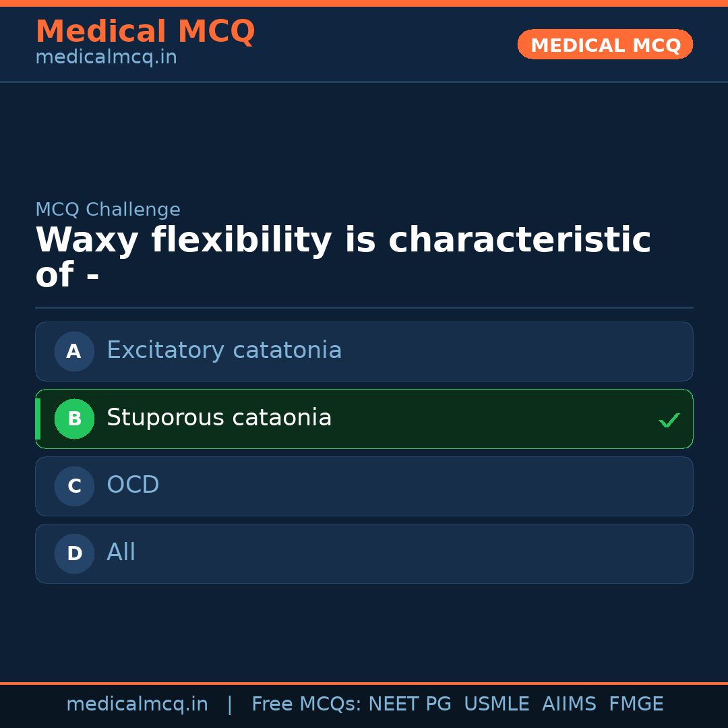Click "FMGE" in the footer
This screenshot has width=728, height=728.
[636, 704]
